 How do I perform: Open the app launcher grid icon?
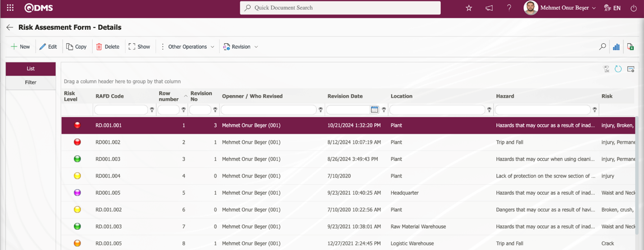(10, 8)
